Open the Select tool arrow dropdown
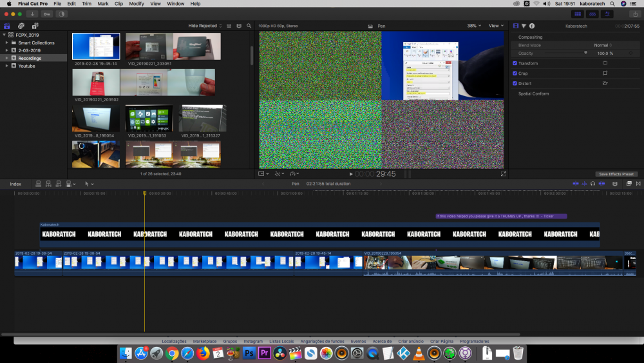644x363 pixels. pos(89,184)
